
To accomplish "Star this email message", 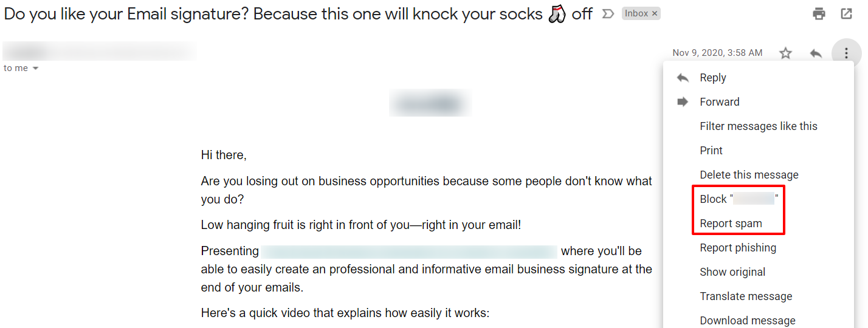I will coord(786,53).
